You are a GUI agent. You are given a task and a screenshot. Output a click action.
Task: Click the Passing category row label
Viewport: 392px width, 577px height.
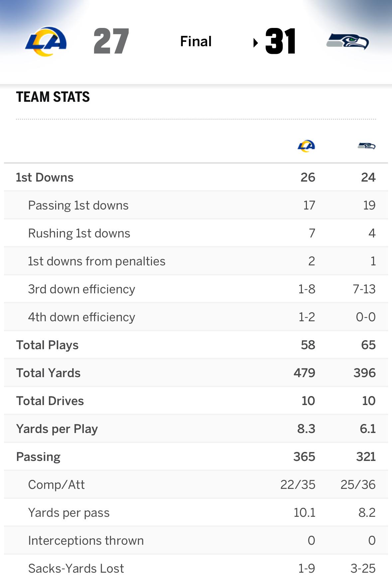[38, 457]
